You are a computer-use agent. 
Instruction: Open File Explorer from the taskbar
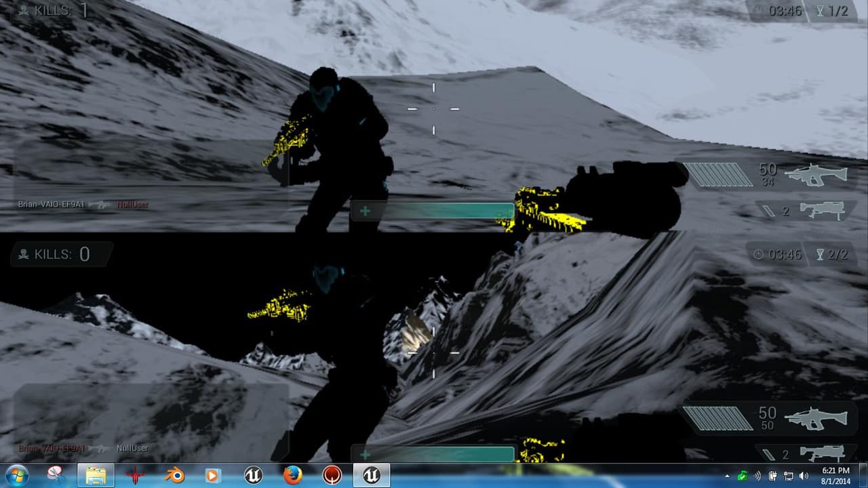point(96,475)
